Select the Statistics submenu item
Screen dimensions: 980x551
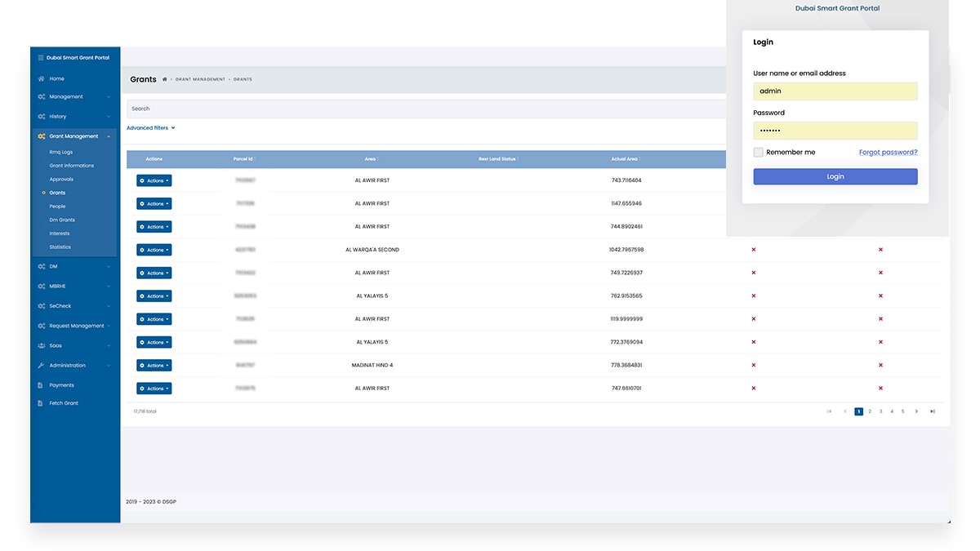(60, 247)
